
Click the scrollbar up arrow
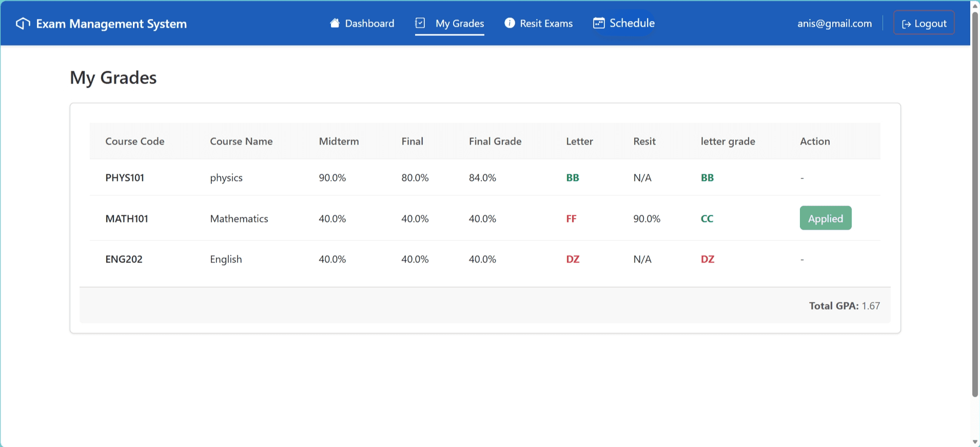(x=975, y=6)
